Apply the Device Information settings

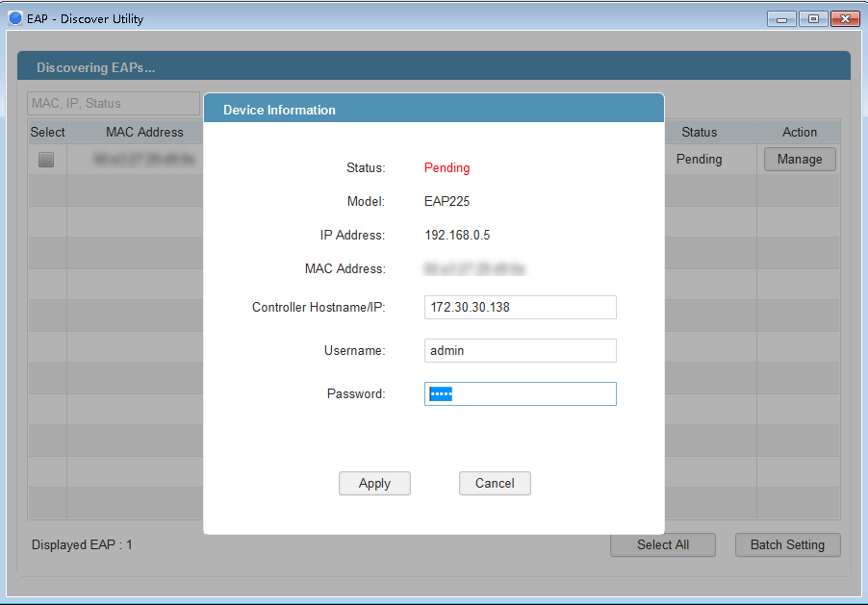[374, 483]
